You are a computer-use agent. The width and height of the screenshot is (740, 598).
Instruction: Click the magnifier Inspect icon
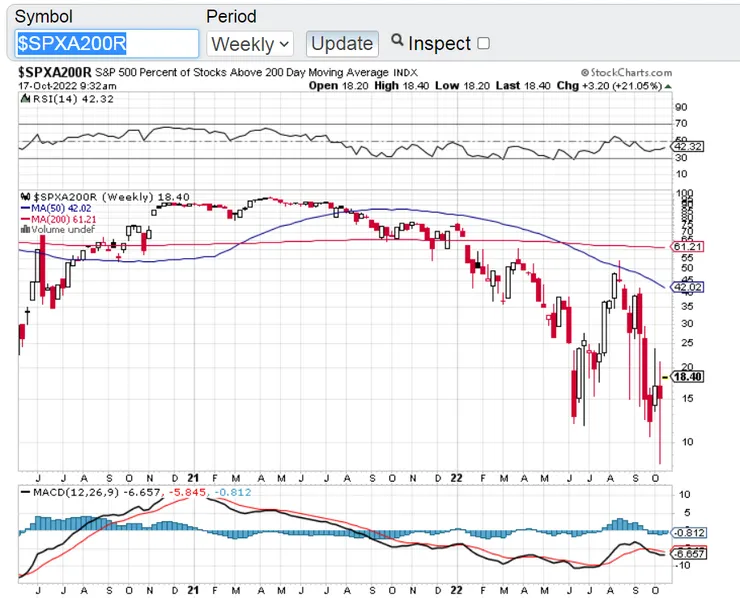tap(397, 40)
